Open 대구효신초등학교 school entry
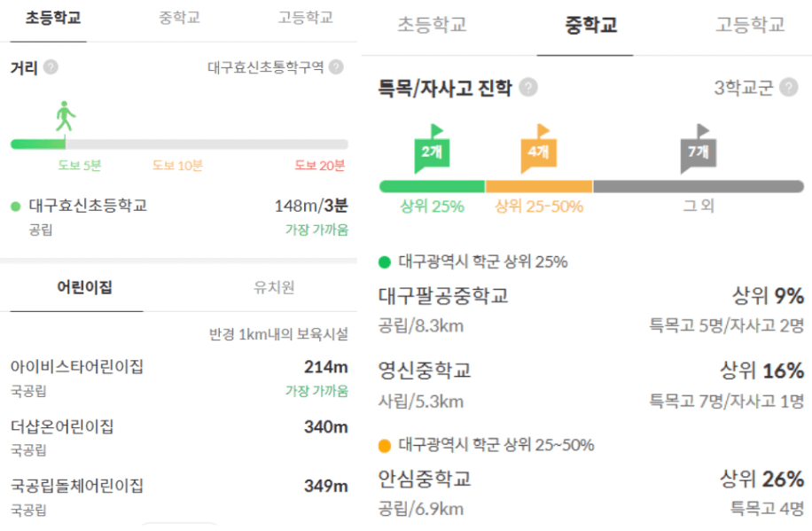812x531 pixels. [x=89, y=206]
